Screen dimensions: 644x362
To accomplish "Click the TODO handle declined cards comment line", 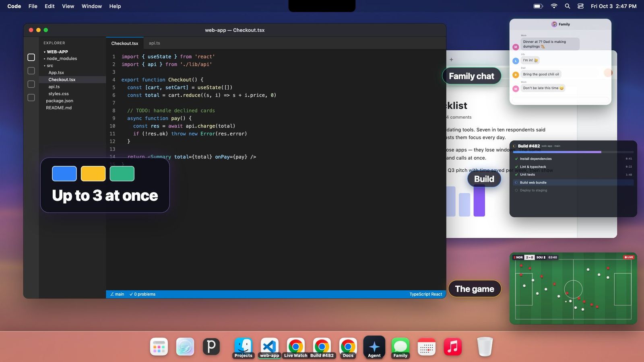I will [171, 111].
